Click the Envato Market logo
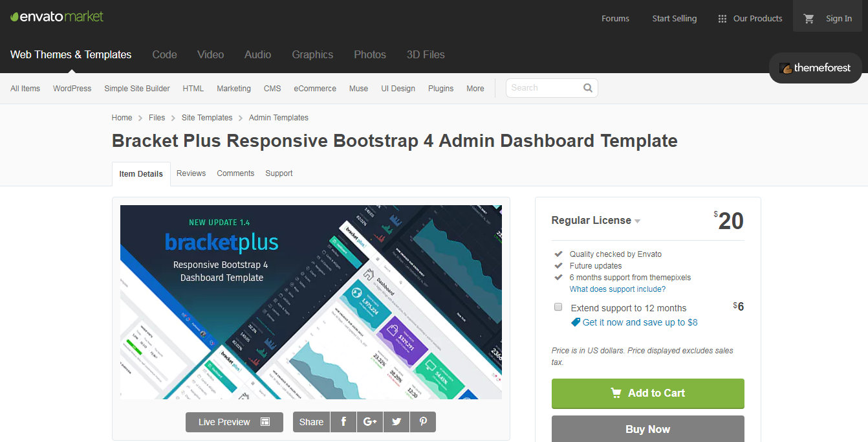 (57, 17)
